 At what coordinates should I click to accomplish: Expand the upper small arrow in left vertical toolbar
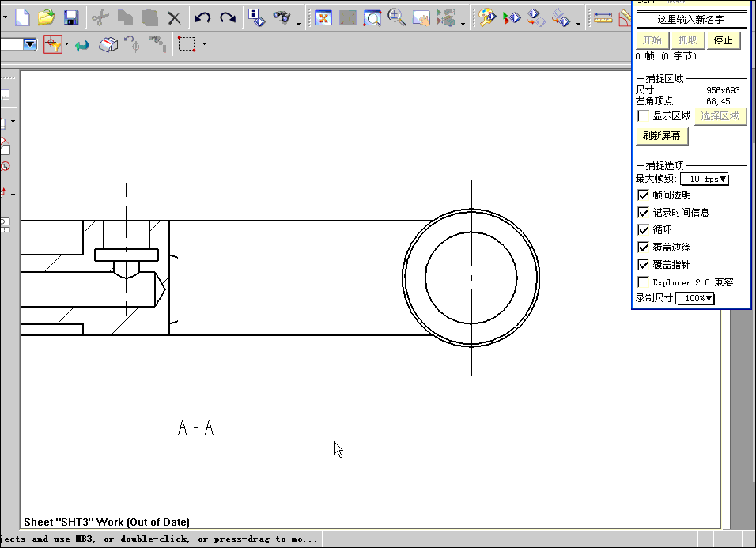[x=13, y=122]
